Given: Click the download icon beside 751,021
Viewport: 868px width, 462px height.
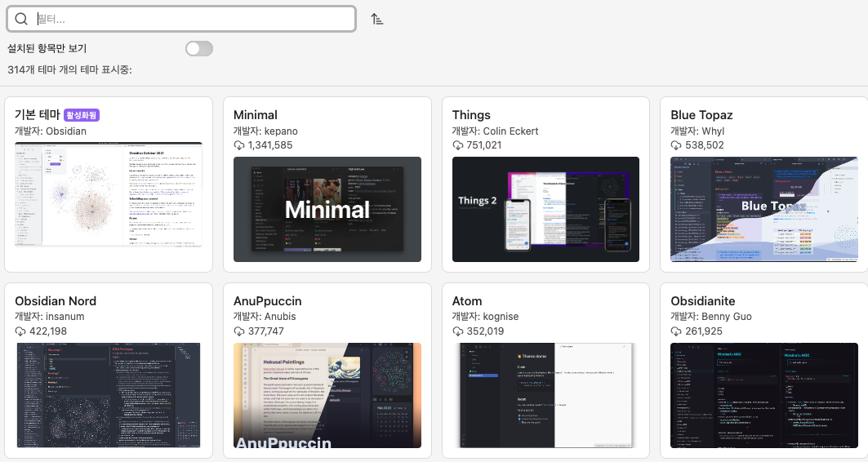Looking at the screenshot, I should 458,145.
